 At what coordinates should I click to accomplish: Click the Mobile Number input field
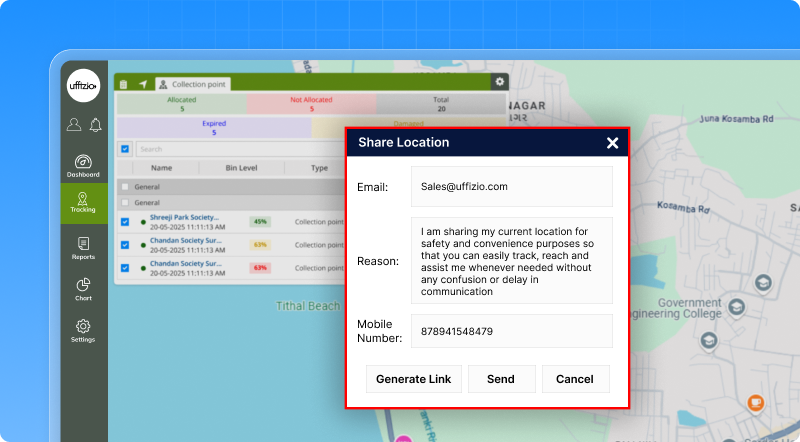[x=511, y=331]
